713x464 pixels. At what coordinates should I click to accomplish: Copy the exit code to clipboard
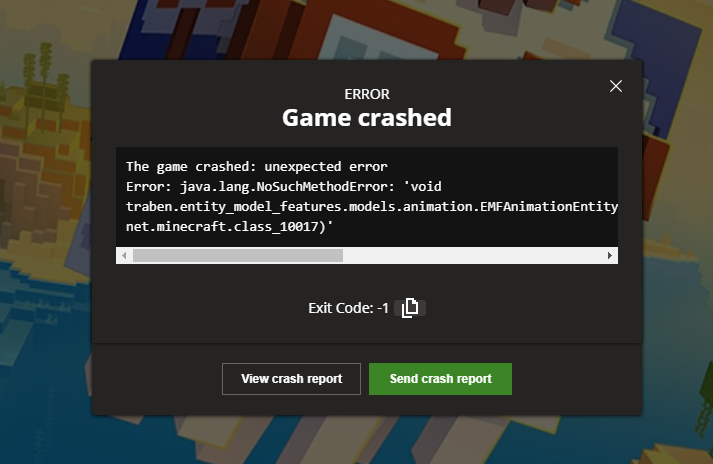click(x=410, y=308)
